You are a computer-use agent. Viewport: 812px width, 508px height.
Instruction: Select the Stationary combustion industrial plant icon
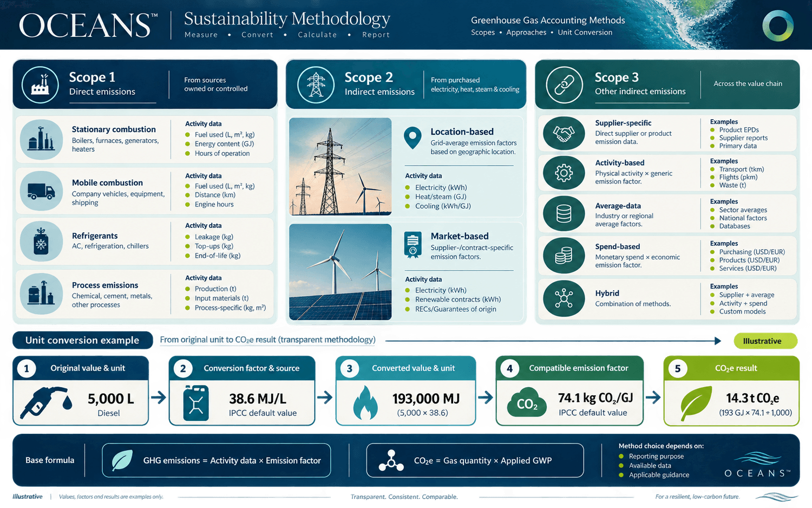[41, 139]
